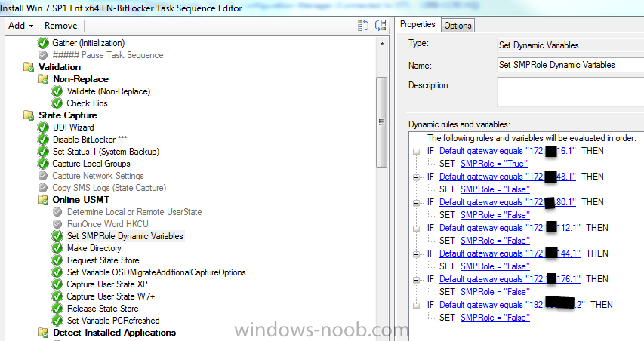The image size is (644, 341).
Task: Select the State Capture group label
Action: [68, 115]
